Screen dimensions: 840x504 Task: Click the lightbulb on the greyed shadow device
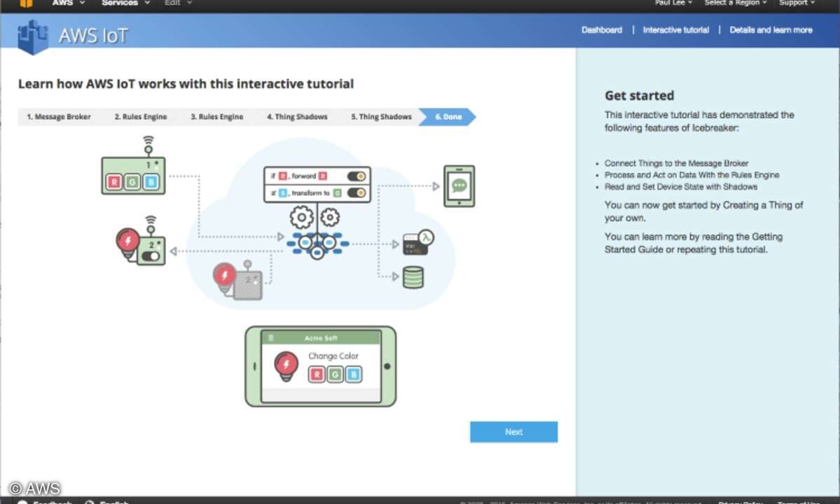click(x=224, y=277)
